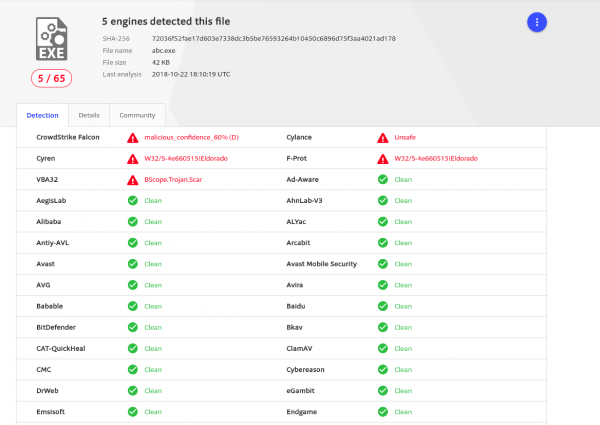Switch to the Details tab

89,115
